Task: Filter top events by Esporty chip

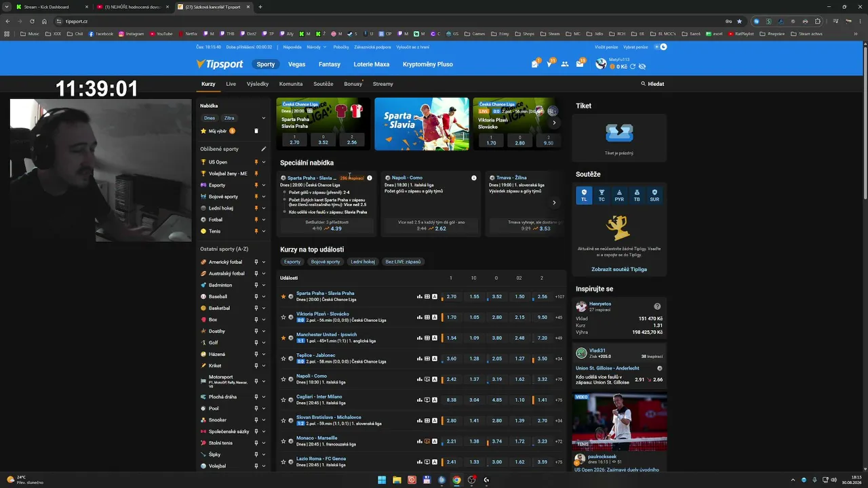Action: [292, 262]
